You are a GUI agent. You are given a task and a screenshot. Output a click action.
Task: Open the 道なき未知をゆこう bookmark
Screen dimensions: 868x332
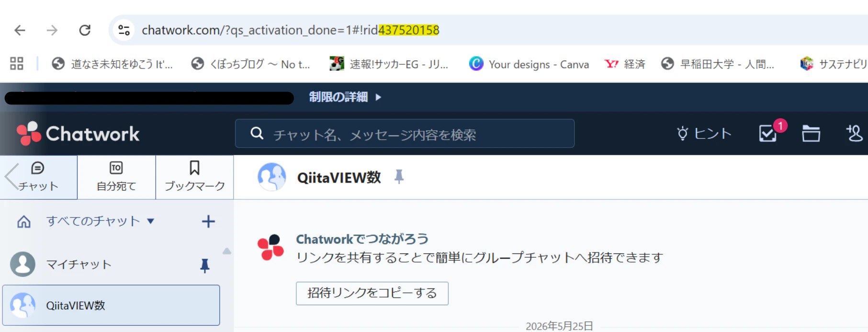113,64
